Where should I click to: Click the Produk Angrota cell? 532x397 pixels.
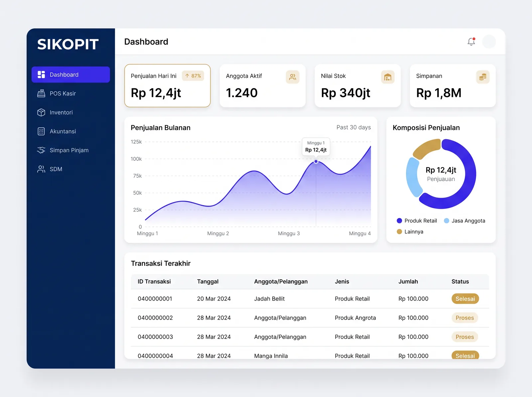pos(355,318)
